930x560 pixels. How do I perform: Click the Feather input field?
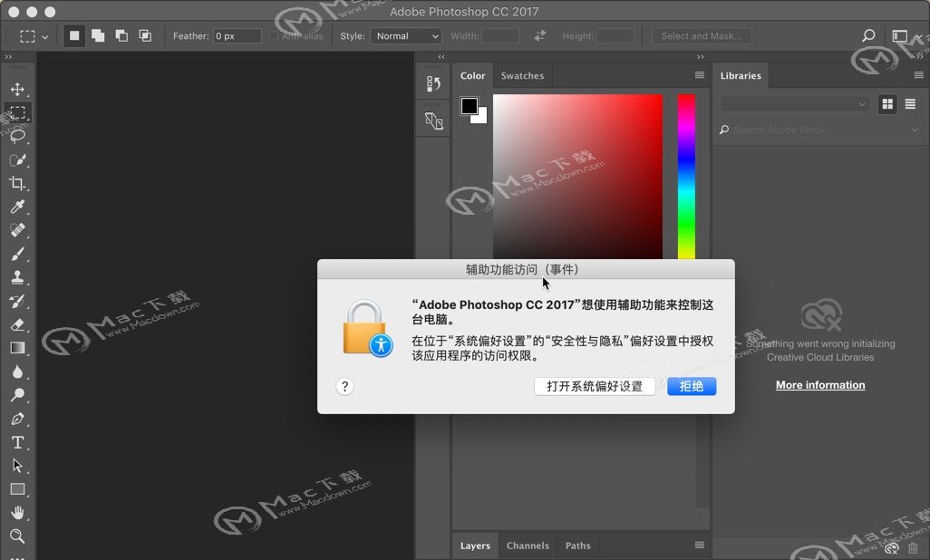click(237, 36)
